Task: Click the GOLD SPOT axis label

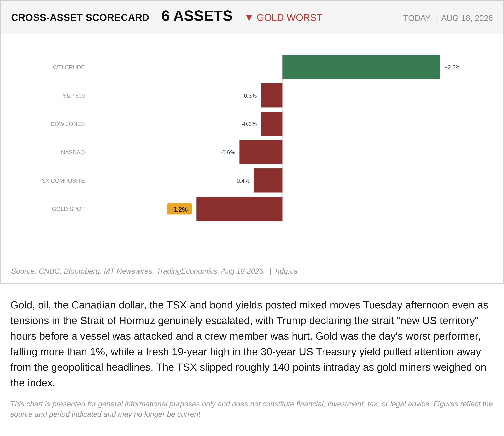Action: tap(68, 209)
